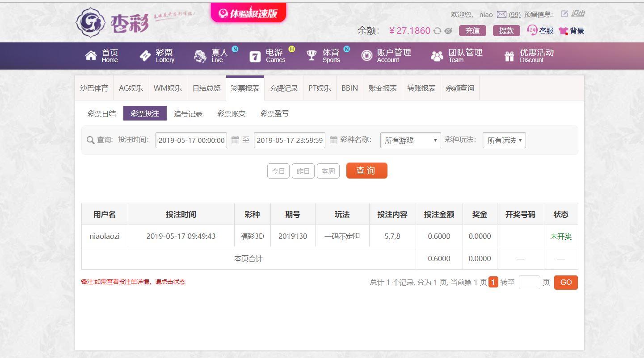Click the Live dealer portrait icon

(200, 56)
